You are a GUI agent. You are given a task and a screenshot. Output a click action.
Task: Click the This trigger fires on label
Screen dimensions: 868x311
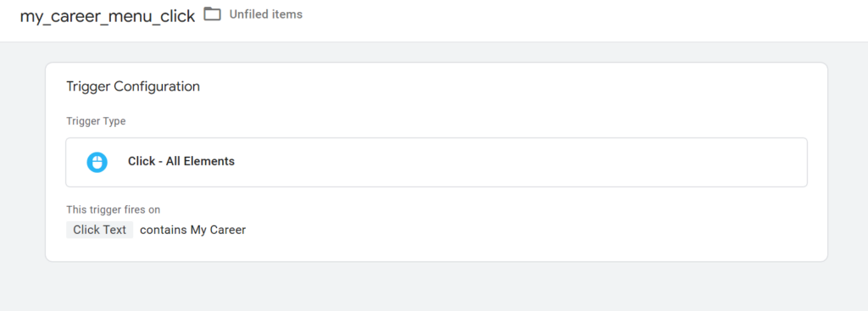113,209
